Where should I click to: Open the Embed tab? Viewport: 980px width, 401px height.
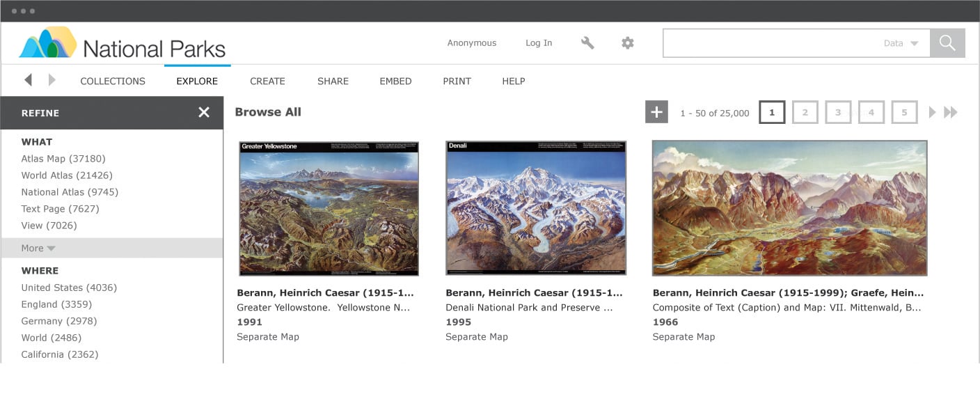coord(395,81)
